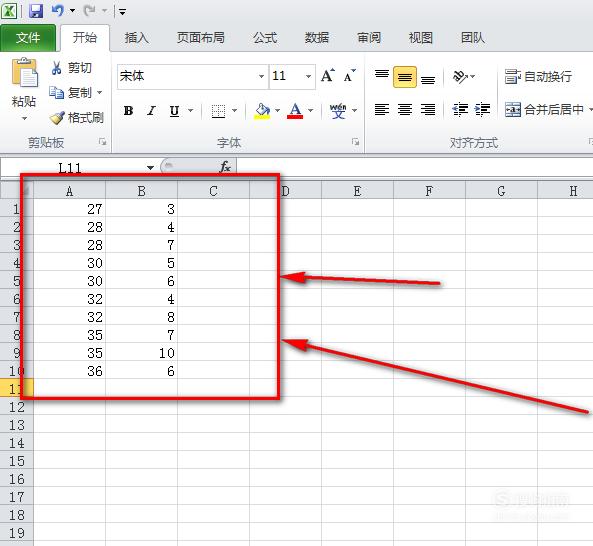Toggle align text left

(x=382, y=110)
